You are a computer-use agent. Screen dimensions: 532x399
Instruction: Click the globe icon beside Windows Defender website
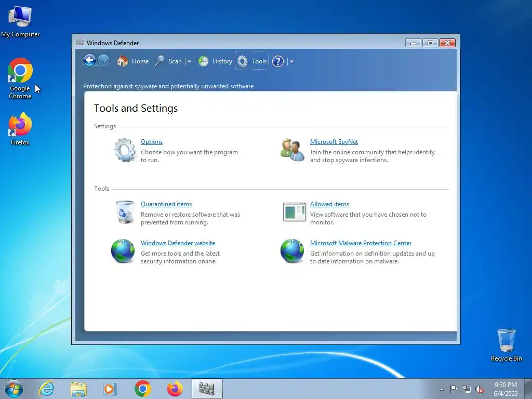click(123, 251)
